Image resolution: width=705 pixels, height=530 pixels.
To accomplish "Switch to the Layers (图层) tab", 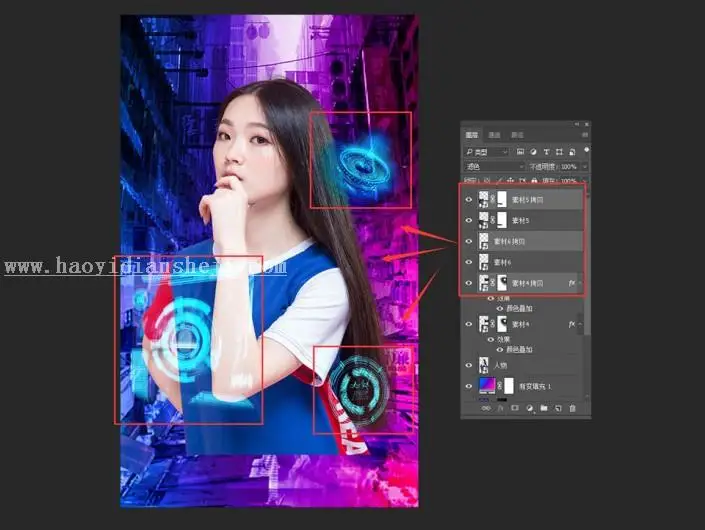I will pyautogui.click(x=472, y=135).
